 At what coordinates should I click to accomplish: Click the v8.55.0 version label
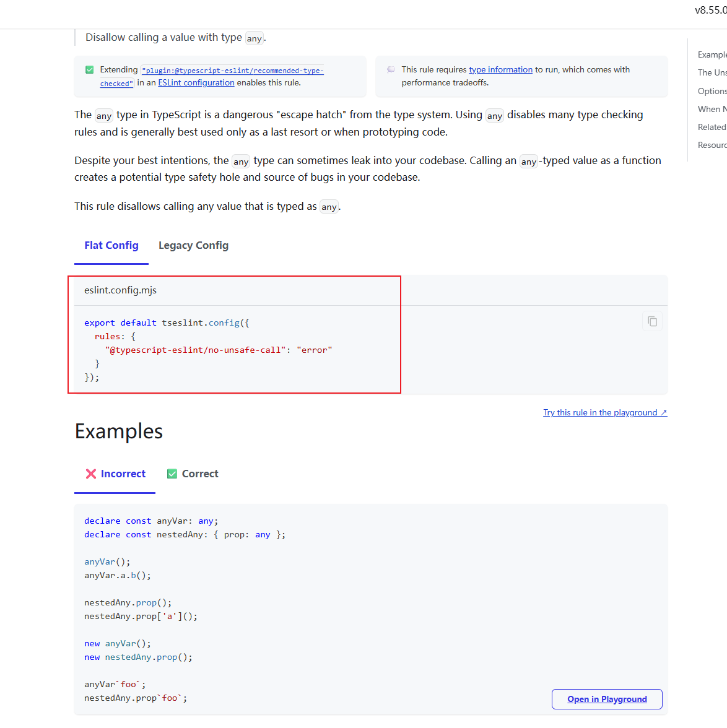tap(711, 10)
